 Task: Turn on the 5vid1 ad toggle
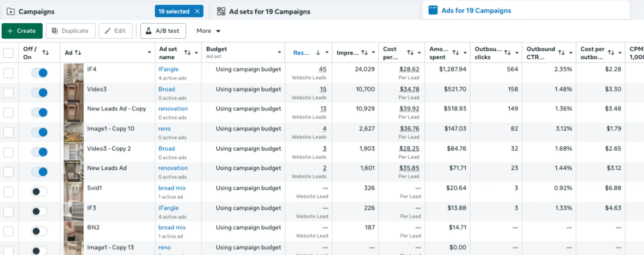(x=39, y=192)
